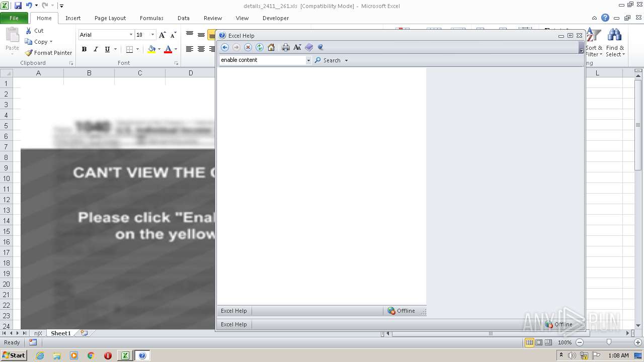Switch to the Review tab
The height and width of the screenshot is (362, 644).
point(213,18)
